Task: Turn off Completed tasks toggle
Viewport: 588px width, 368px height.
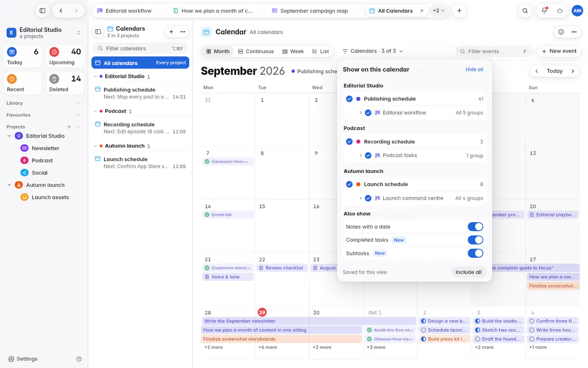Action: (475, 240)
